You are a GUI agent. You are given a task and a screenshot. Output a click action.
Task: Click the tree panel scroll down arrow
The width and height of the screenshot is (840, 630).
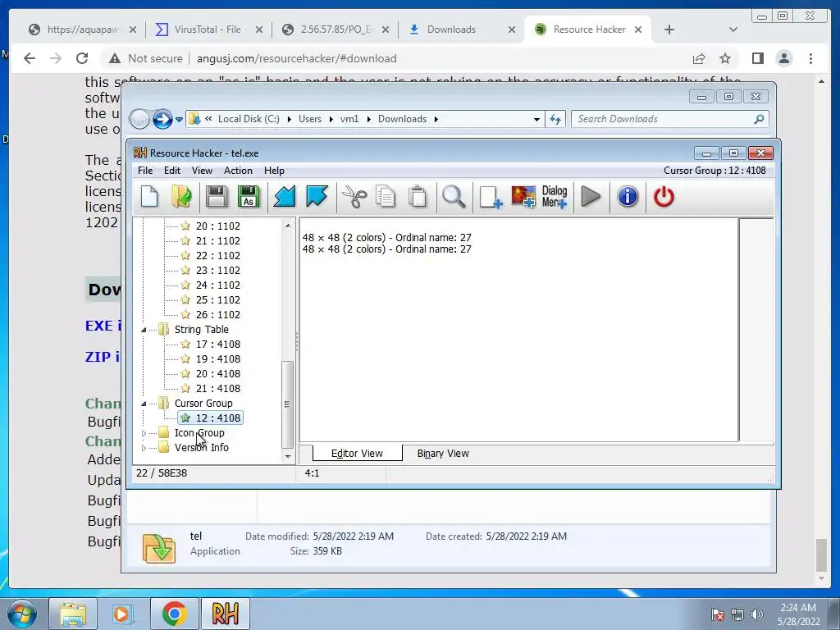pos(288,456)
